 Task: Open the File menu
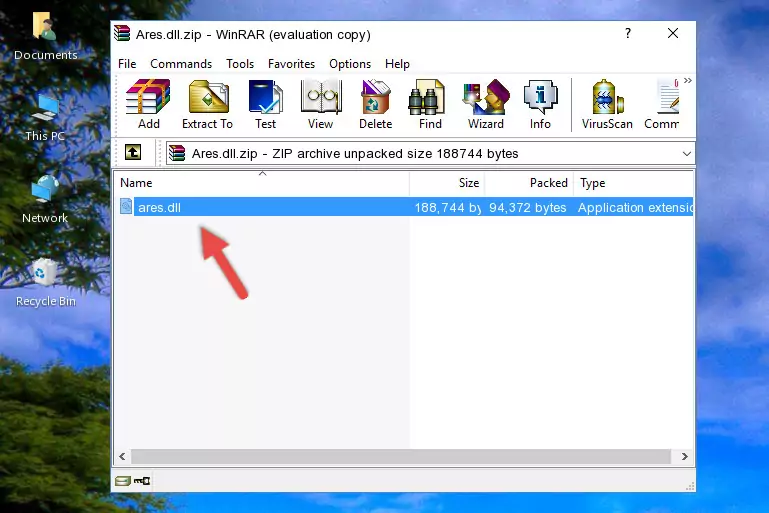pyautogui.click(x=127, y=64)
